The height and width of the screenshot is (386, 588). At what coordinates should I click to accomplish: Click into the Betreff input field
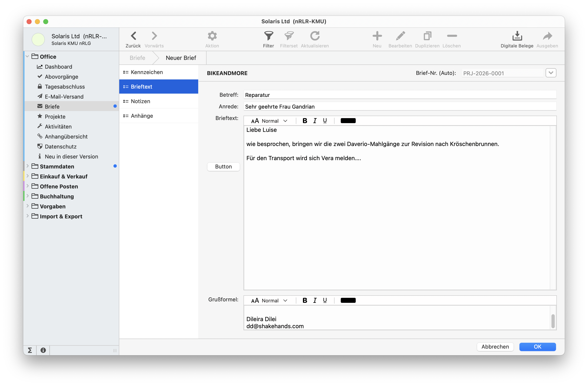pyautogui.click(x=400, y=95)
